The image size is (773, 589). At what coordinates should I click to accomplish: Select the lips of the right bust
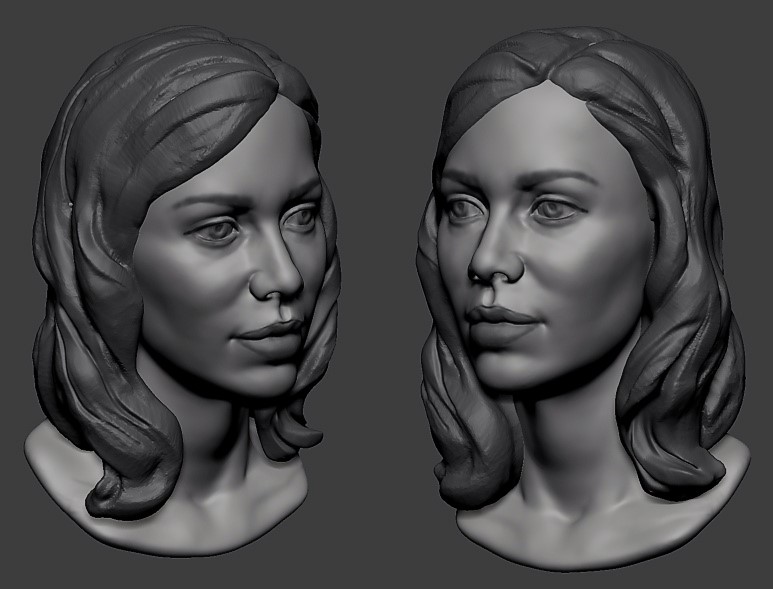(505, 319)
